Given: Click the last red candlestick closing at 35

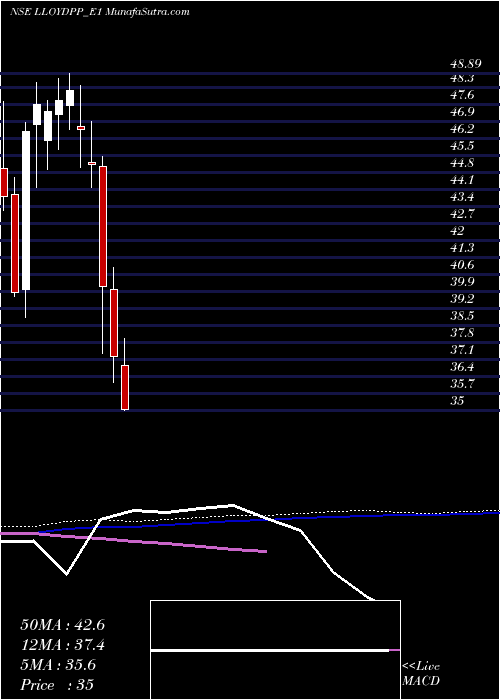Looking at the screenshot, I should click(x=125, y=388).
